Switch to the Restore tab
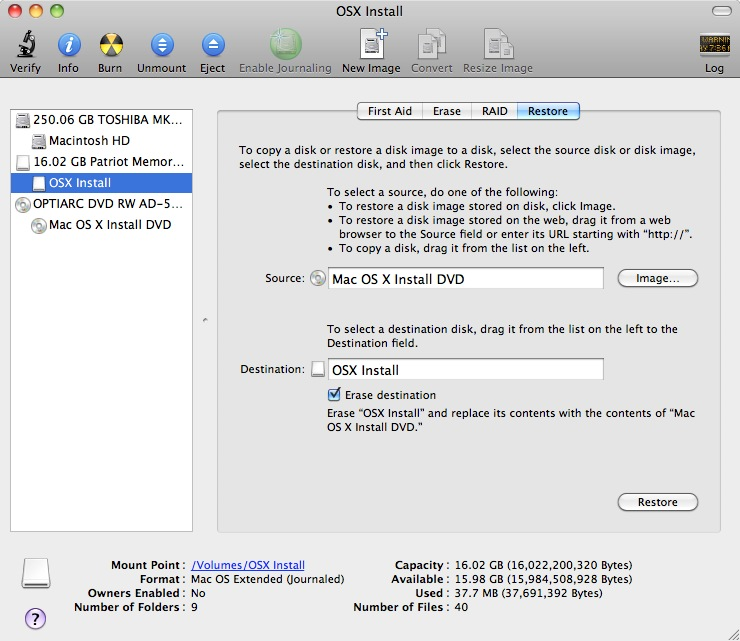 tap(548, 111)
